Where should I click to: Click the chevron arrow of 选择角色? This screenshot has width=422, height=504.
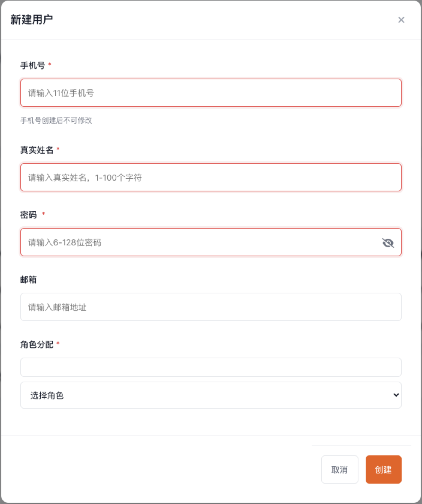396,395
